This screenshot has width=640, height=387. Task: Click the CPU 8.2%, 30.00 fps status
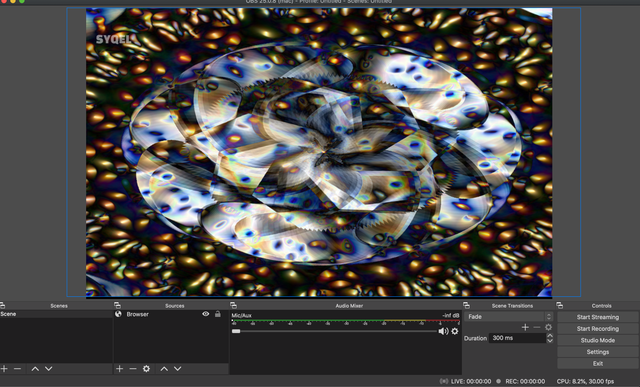coord(585,381)
